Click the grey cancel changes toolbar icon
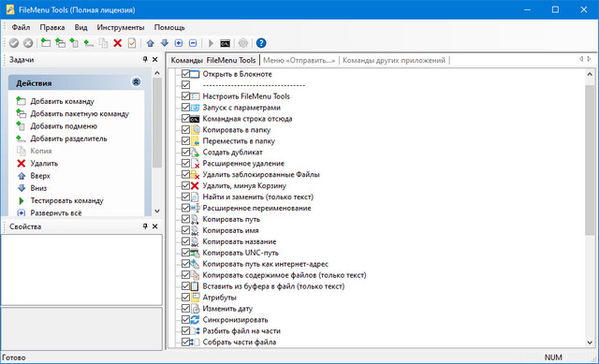Screen dimensions: 599x364 tap(28, 43)
